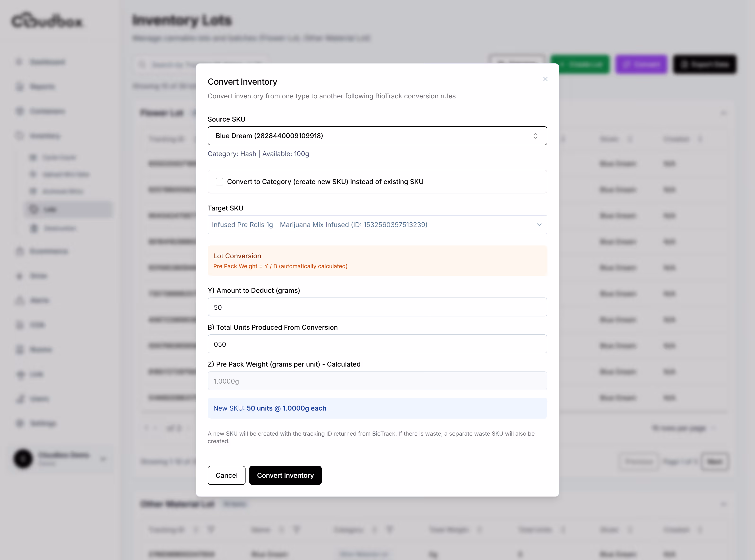Enable Convert to Category checkbox

point(219,182)
